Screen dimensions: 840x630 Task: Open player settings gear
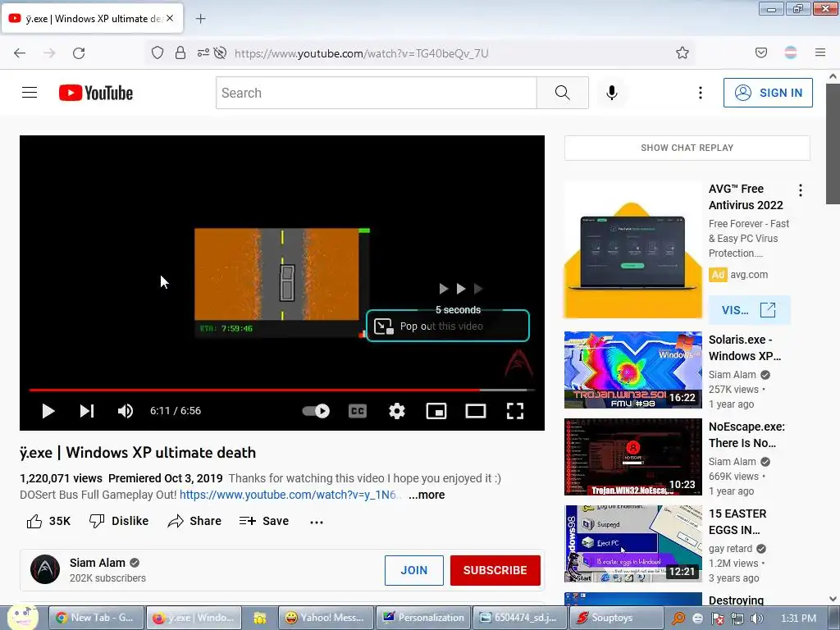click(397, 411)
